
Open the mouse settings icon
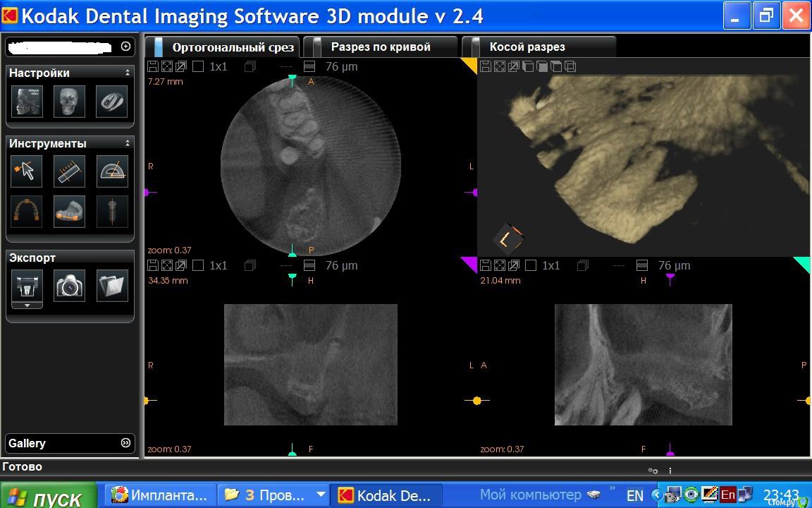(111, 102)
